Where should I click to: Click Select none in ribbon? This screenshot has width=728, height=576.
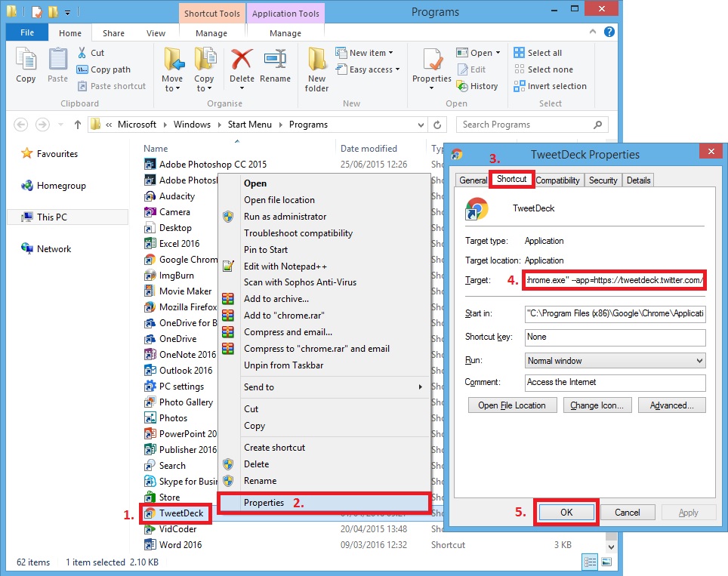[544, 69]
